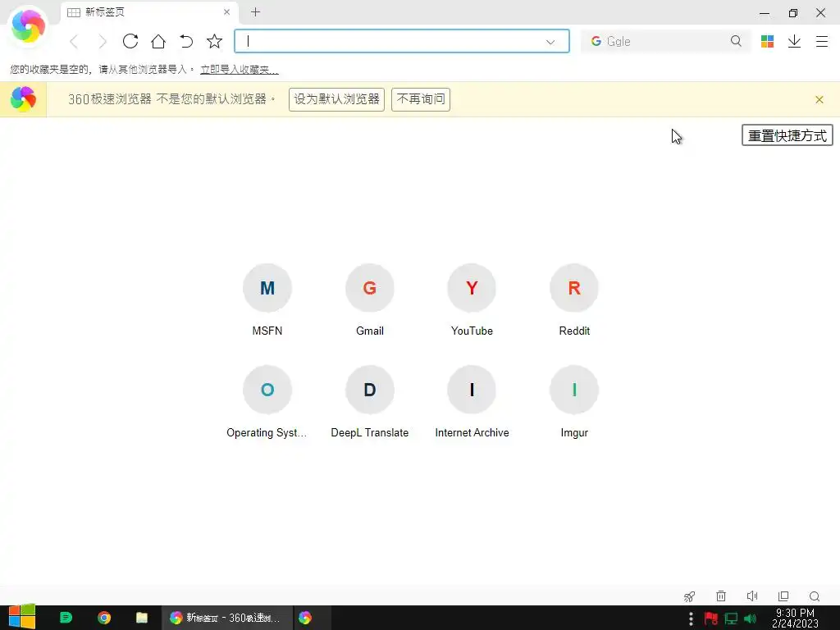Launch green app in taskbar

click(x=66, y=618)
